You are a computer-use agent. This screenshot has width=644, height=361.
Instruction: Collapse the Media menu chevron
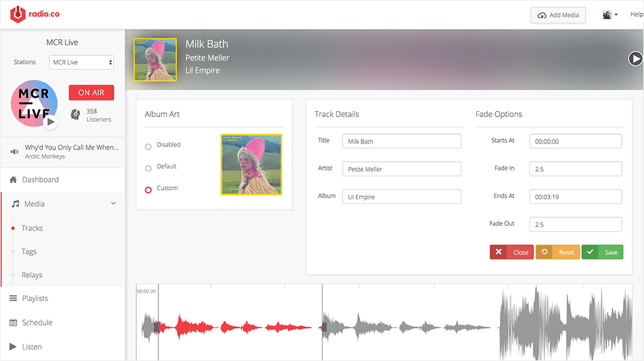pos(113,203)
